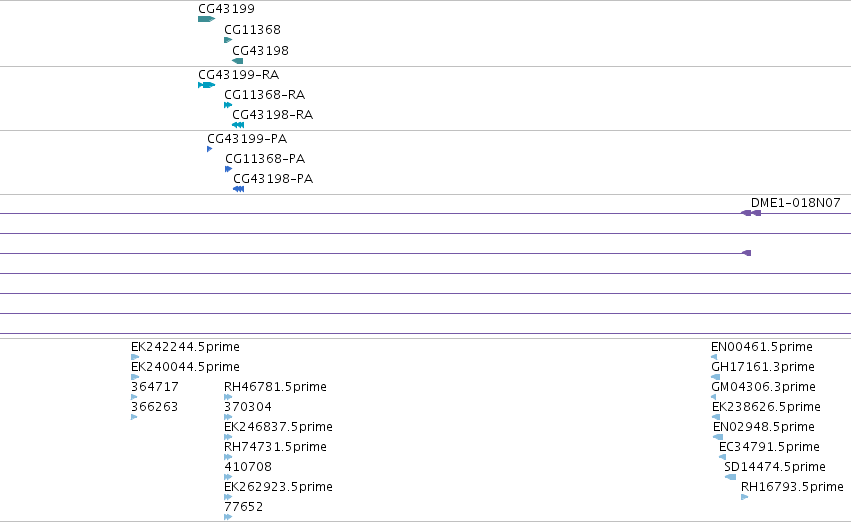Select the CG43199-PA protein glyph
Viewport: 851px width, 522px height.
[x=209, y=149]
